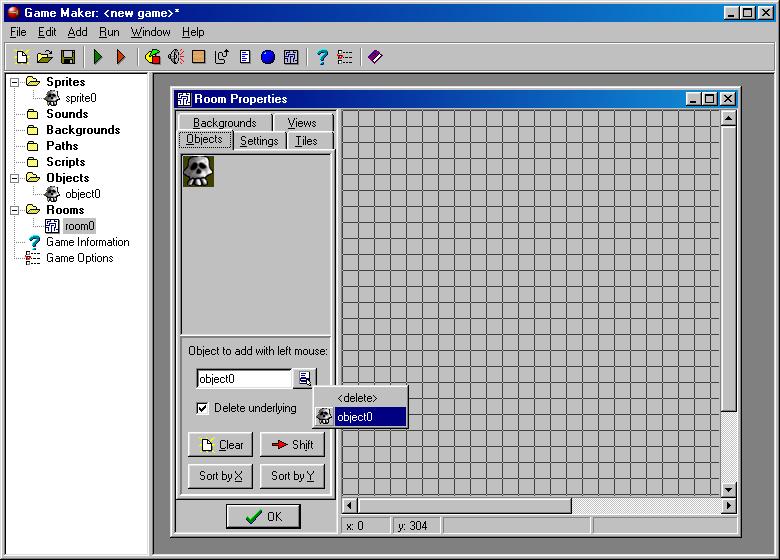Open object selection menu button beside object0 field
Viewport: 780px width, 560px height.
coord(303,378)
